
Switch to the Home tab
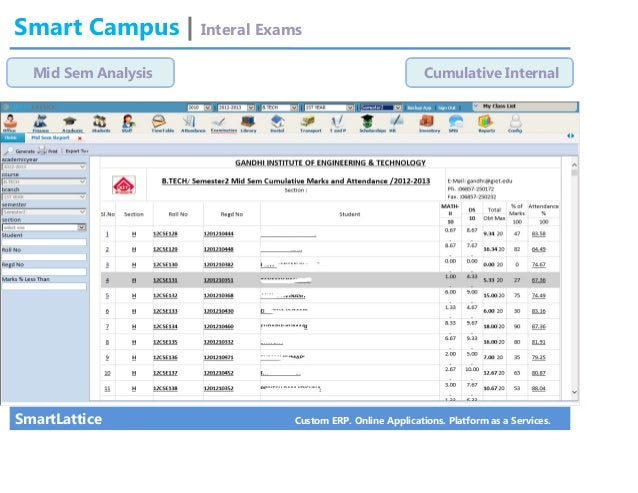coord(11,138)
